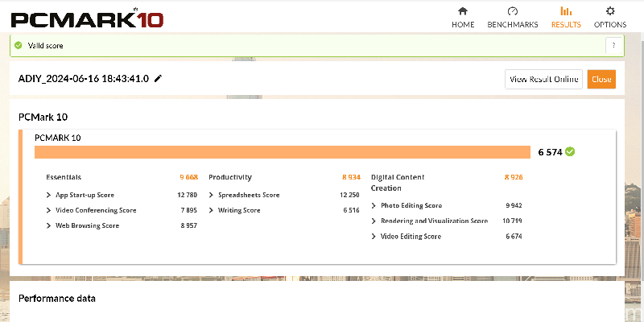
Task: Click the green check next to 6 574
Action: [x=570, y=151]
